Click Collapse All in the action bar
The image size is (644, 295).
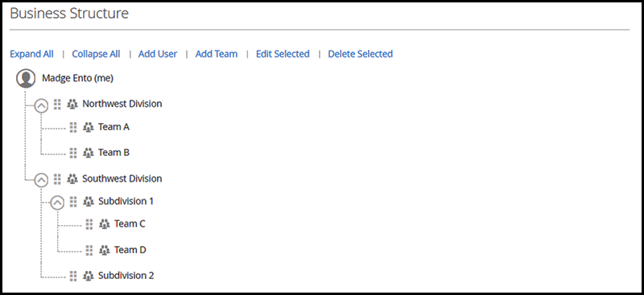click(x=96, y=54)
